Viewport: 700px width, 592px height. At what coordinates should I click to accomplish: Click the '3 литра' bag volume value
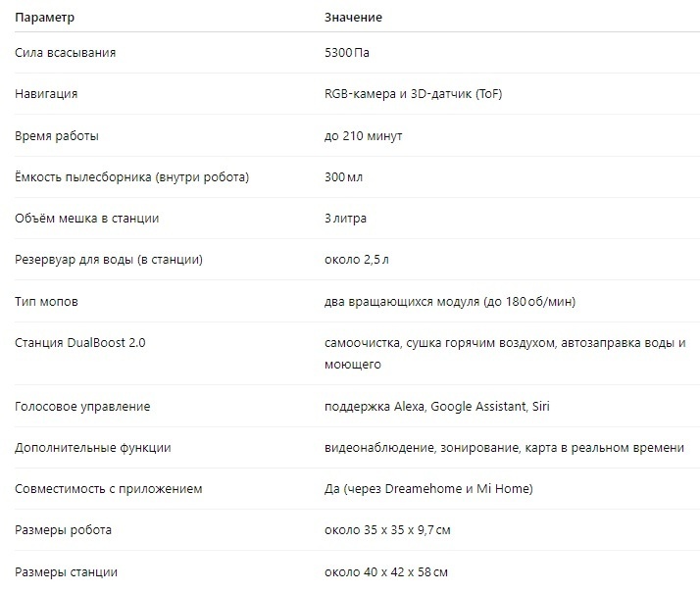pyautogui.click(x=345, y=219)
